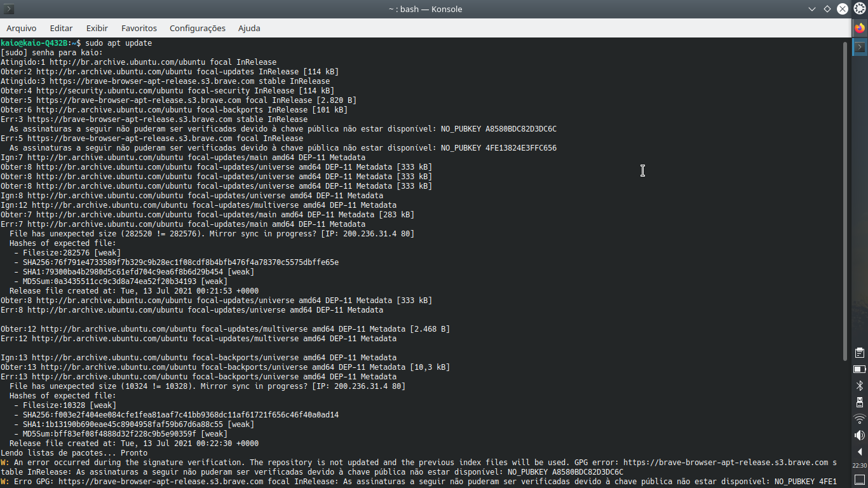Open the Arquivo menu
Image resolution: width=868 pixels, height=488 pixels.
22,28
